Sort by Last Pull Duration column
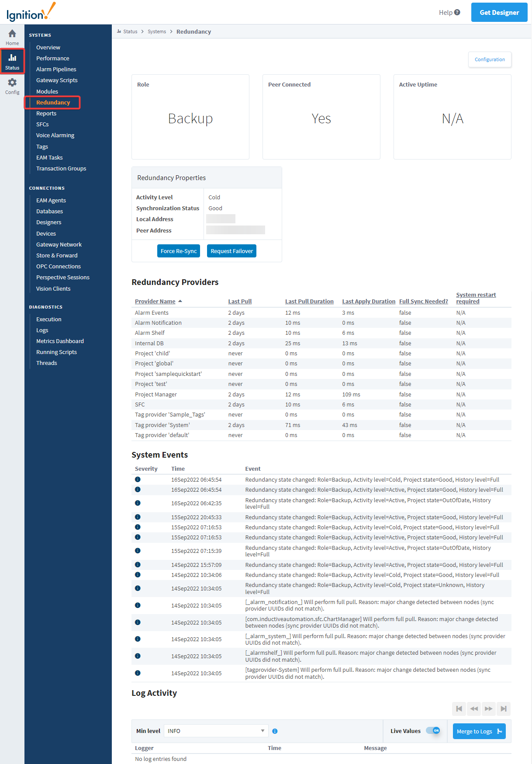Screen dimensions: 532x764 pos(309,301)
